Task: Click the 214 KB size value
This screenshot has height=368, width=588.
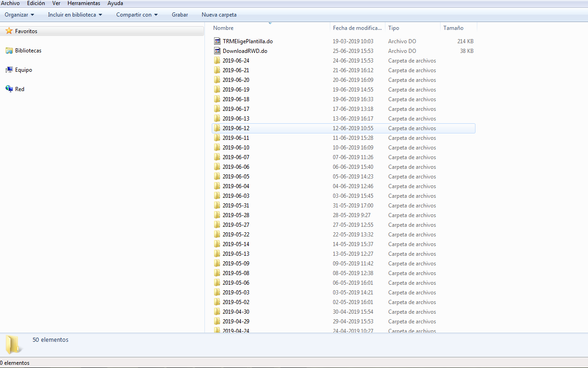Action: tap(465, 41)
